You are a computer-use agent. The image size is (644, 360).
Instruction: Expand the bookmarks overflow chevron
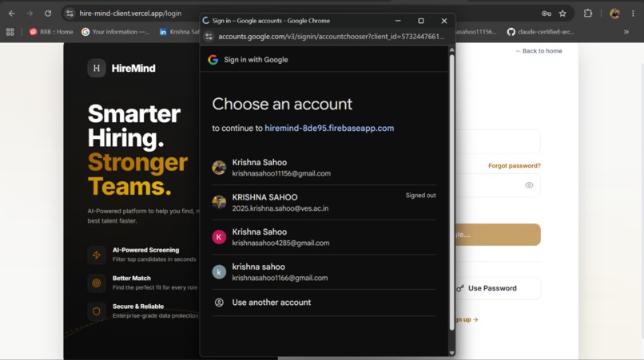626,32
